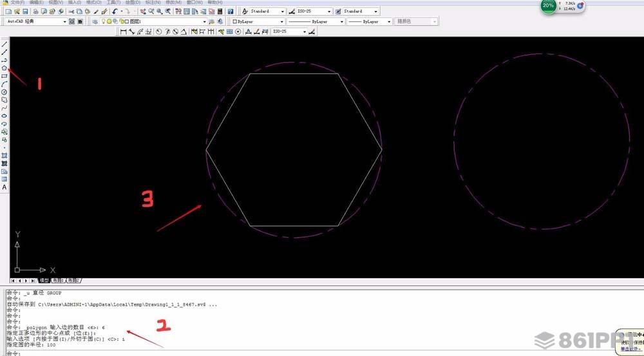Open the Draw menu
This screenshot has width=644, height=356.
(133, 3)
